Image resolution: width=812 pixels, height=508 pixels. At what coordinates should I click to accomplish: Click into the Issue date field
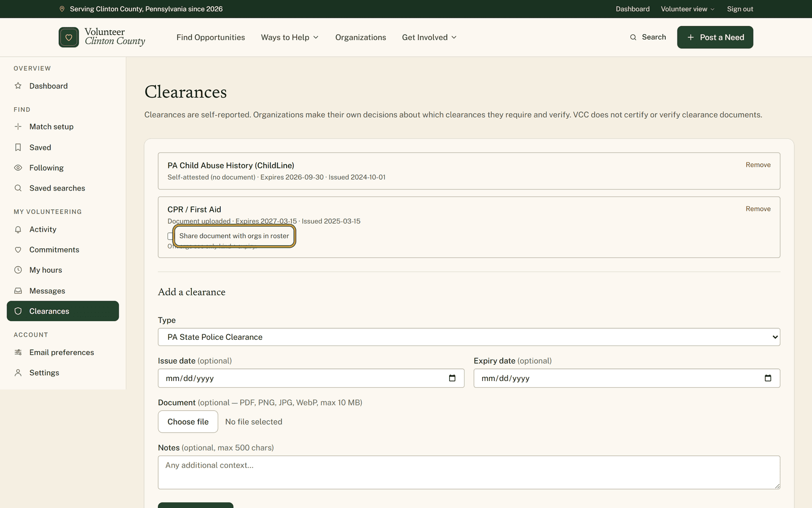pos(311,378)
